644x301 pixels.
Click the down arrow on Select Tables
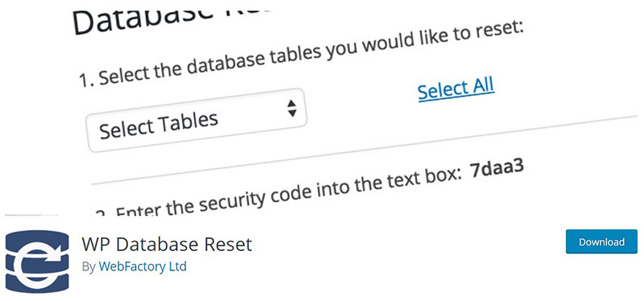pos(292,113)
